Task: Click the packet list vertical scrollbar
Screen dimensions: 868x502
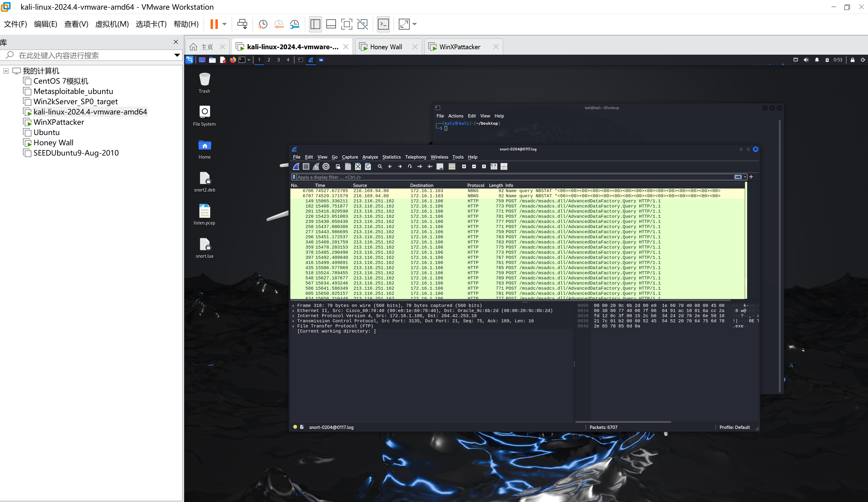Action: [x=746, y=241]
